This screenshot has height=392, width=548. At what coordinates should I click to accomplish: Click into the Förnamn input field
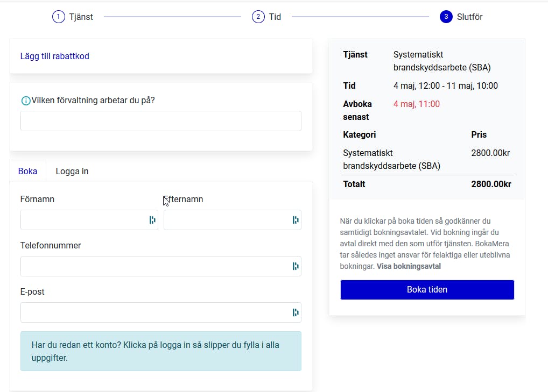(83, 220)
